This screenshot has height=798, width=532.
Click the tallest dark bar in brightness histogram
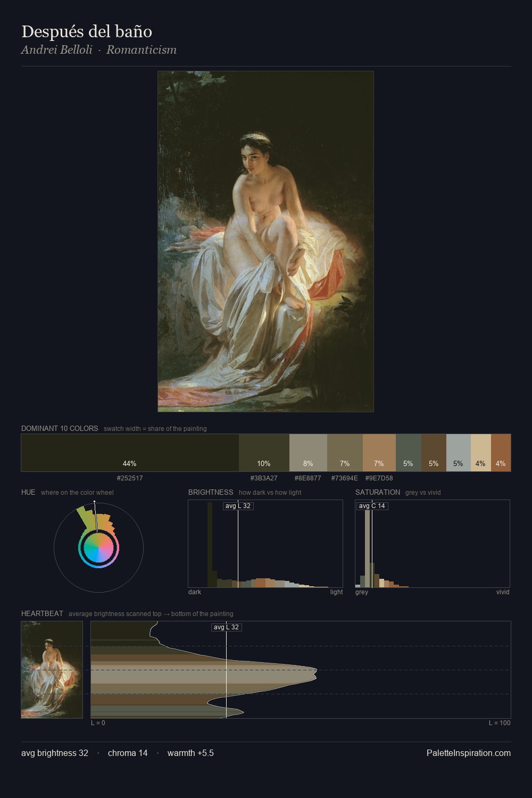tap(210, 545)
